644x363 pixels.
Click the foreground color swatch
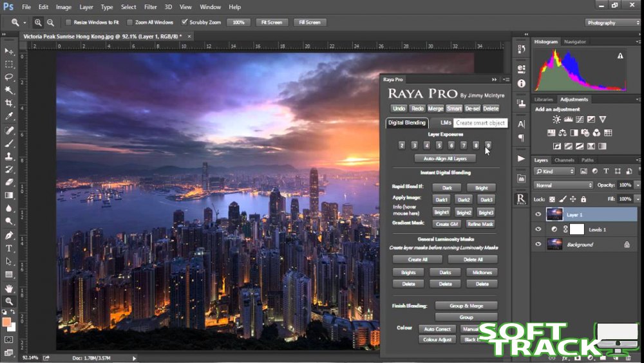[x=6, y=321]
